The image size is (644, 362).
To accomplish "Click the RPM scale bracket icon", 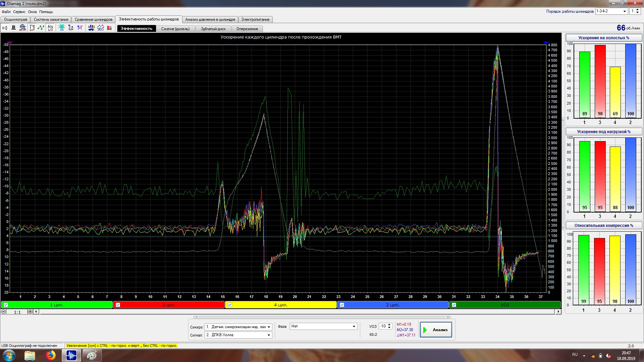I will tap(32, 28).
